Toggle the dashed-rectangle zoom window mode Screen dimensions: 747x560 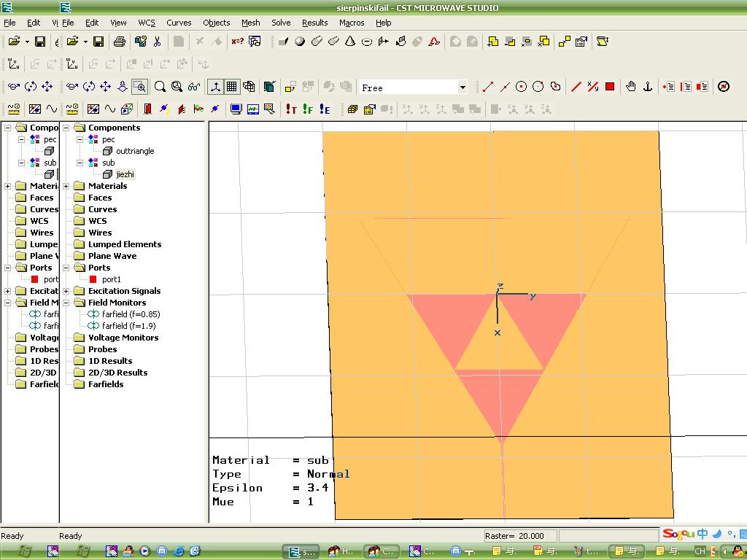139,87
